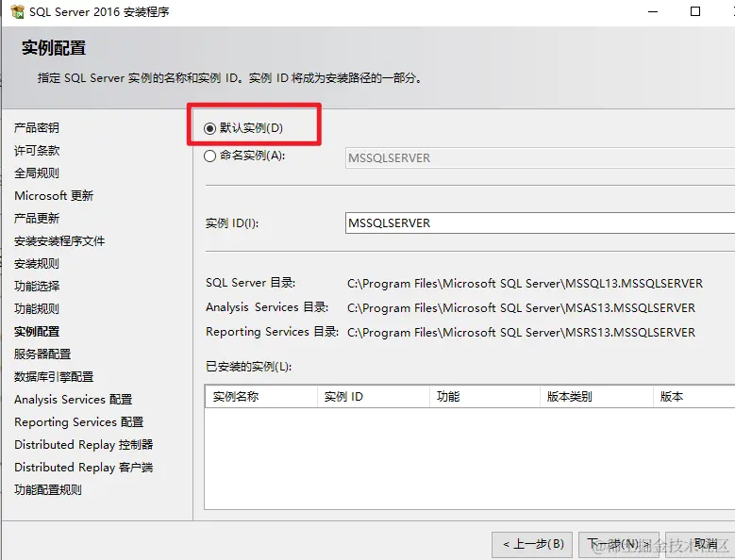Select Reporting Services 配置 in the step list
735x560 pixels.
pyautogui.click(x=78, y=421)
